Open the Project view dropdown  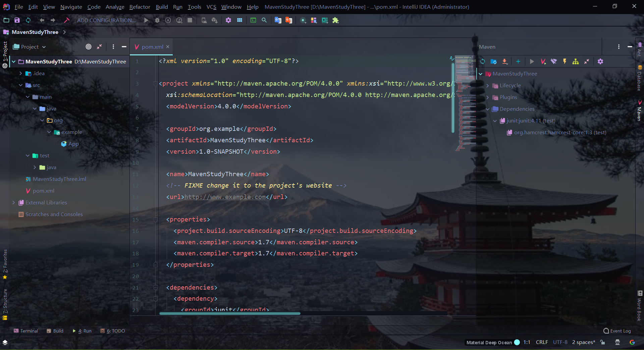click(x=30, y=47)
